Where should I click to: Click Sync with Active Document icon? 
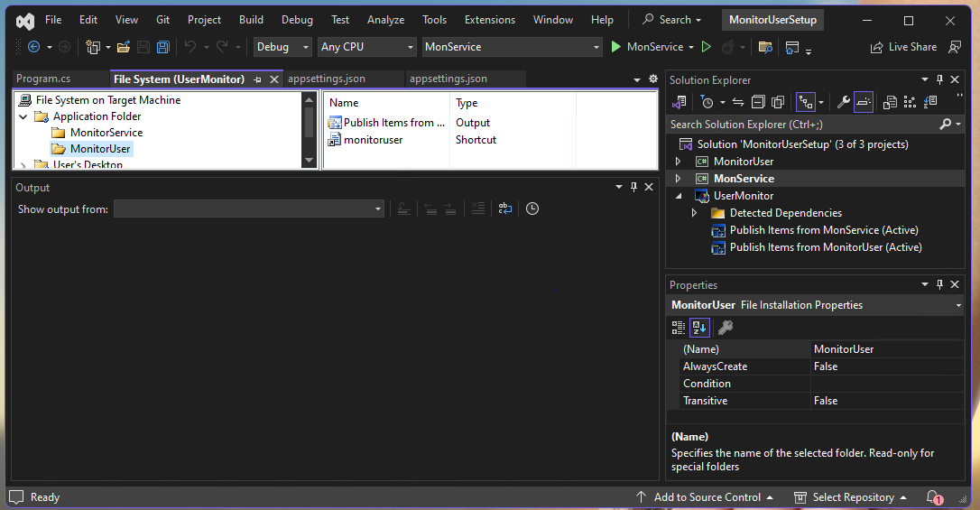point(738,102)
